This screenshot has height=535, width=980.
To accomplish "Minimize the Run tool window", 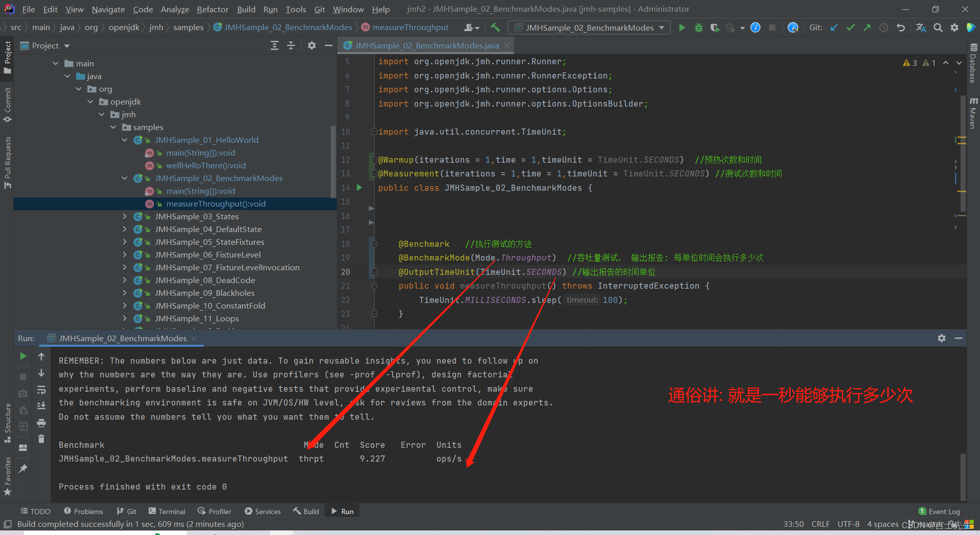I will coord(959,338).
